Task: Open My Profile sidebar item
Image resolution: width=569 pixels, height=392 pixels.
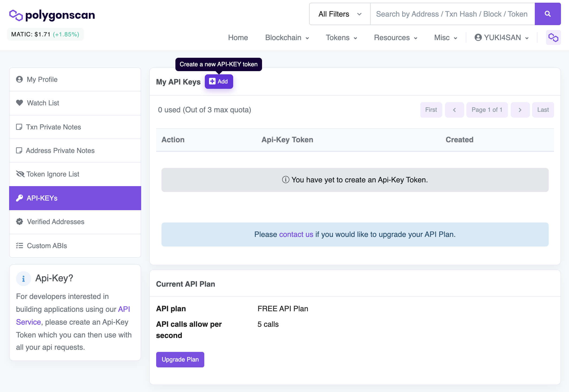Action: 75,79
